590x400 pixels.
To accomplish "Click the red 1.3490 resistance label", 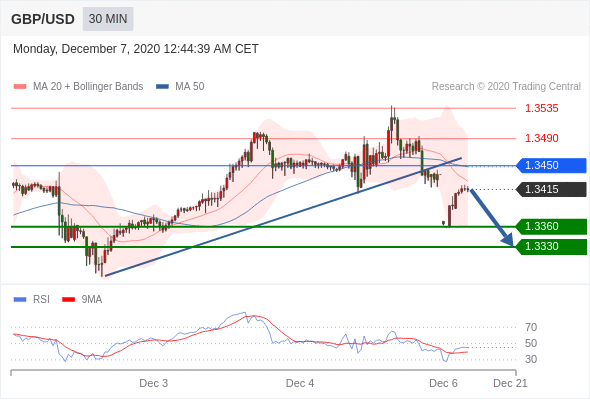I will [541, 138].
